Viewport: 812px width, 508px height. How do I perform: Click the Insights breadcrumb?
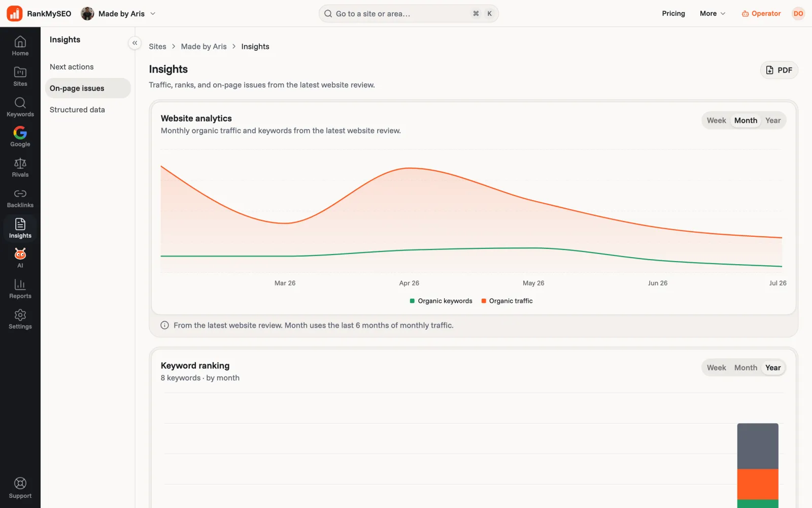click(255, 47)
